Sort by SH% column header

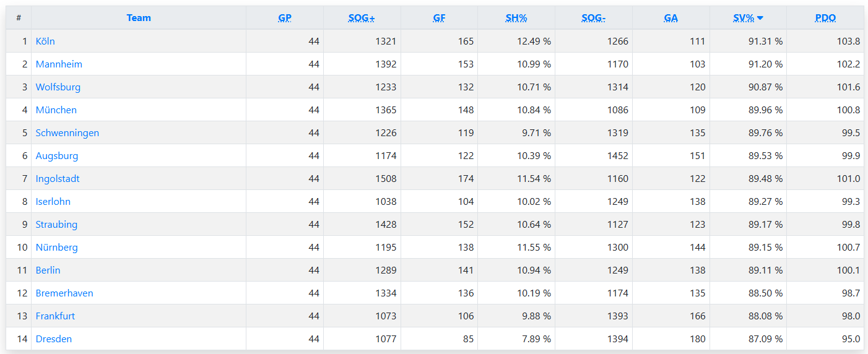coord(516,18)
